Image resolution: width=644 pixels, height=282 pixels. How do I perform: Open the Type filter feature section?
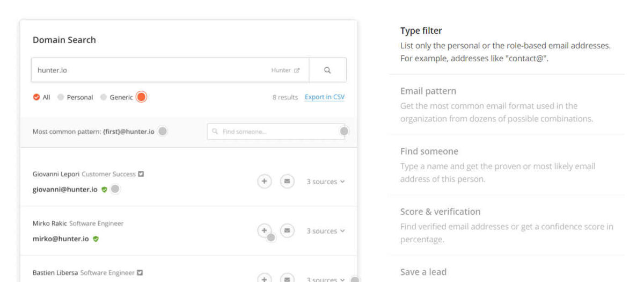(x=507, y=45)
